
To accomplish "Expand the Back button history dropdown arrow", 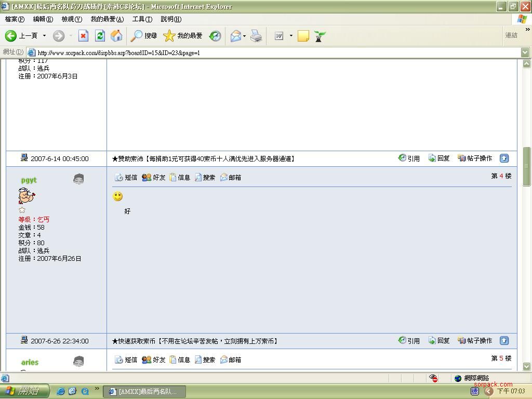I will point(44,35).
